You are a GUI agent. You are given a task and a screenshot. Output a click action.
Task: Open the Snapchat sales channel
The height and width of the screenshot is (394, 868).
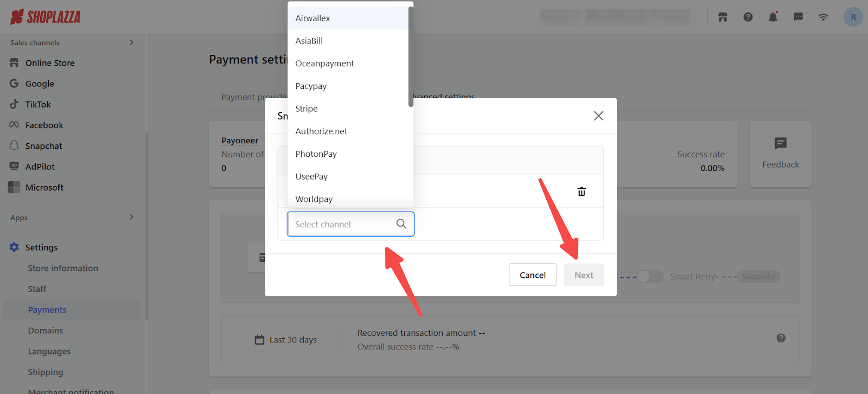(x=44, y=146)
